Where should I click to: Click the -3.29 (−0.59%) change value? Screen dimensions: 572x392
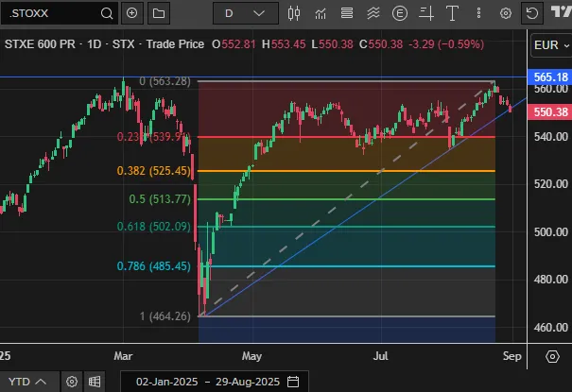click(x=446, y=44)
